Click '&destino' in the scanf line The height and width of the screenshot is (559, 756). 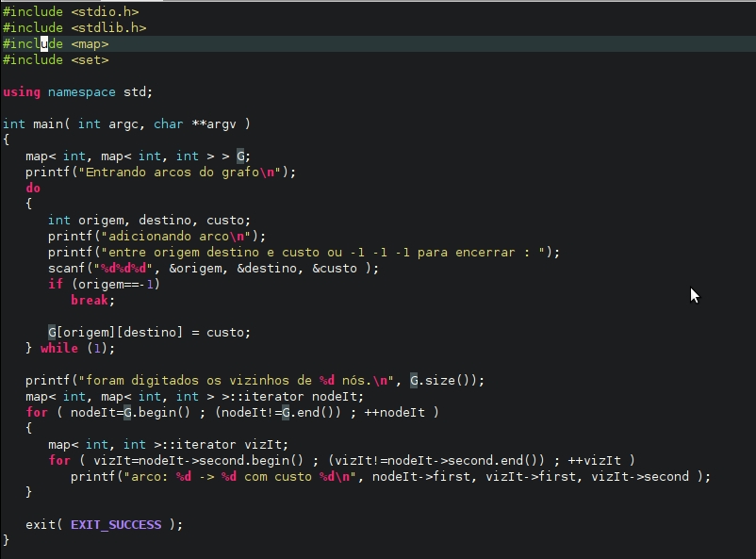coord(267,268)
